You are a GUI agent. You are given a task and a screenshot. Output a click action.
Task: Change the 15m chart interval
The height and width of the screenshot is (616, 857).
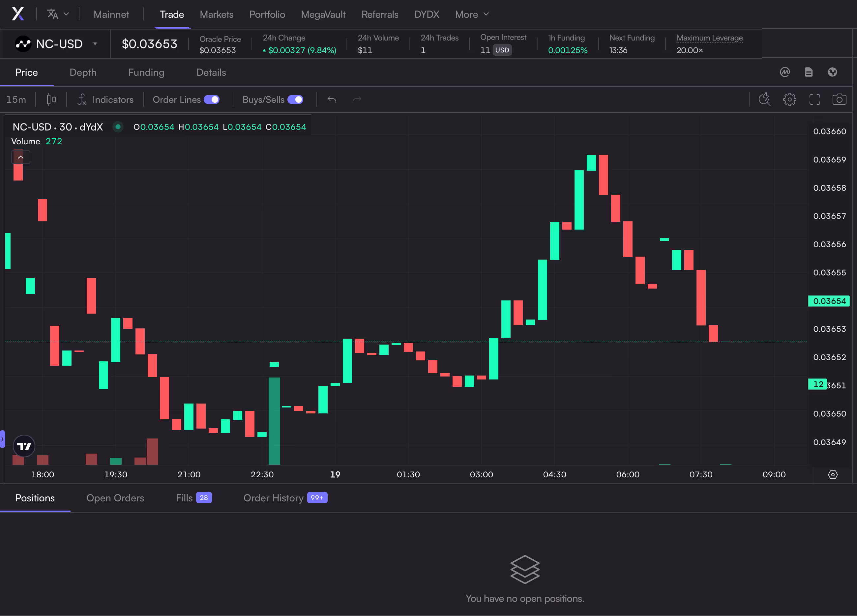16,100
